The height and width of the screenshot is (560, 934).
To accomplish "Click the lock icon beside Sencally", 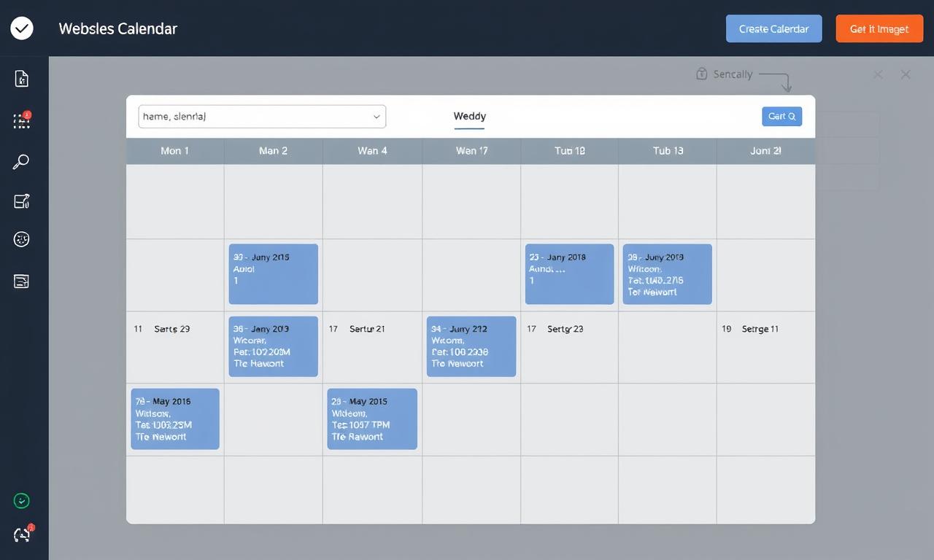I will pyautogui.click(x=701, y=74).
